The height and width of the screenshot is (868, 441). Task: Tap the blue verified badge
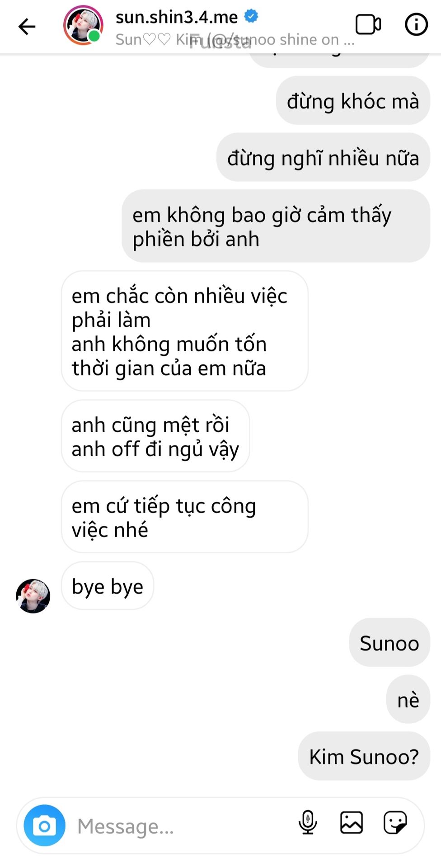point(251,16)
